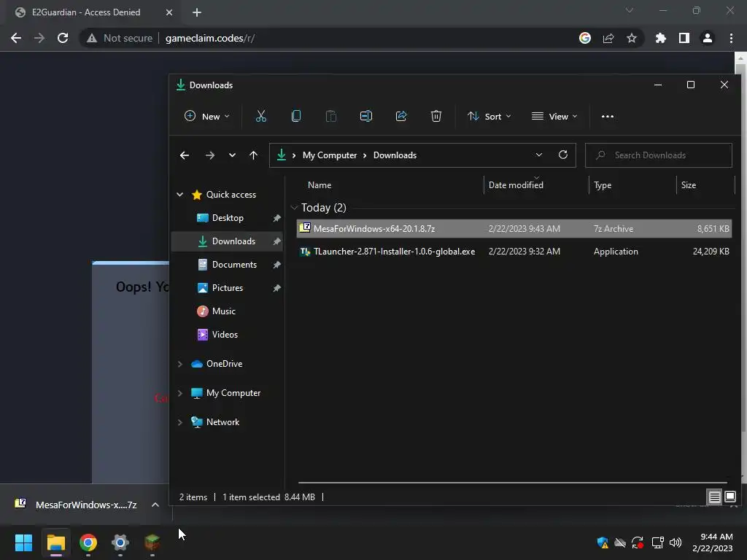Open Minecraft block icon in taskbar

click(x=152, y=542)
